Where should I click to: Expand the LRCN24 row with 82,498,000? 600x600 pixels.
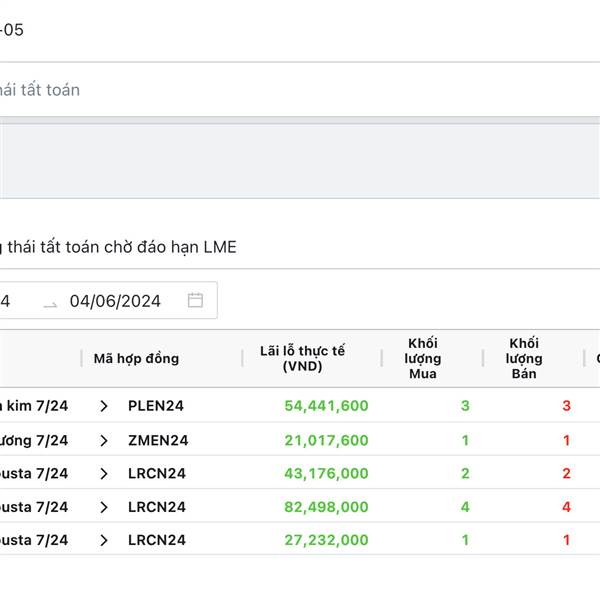(103, 507)
